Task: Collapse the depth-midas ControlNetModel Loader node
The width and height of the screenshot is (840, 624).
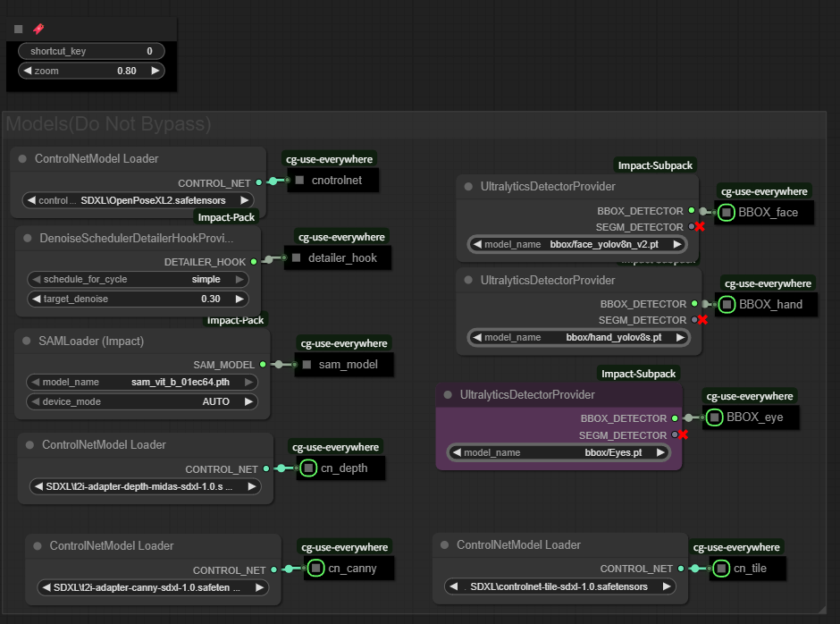Action: coord(30,445)
